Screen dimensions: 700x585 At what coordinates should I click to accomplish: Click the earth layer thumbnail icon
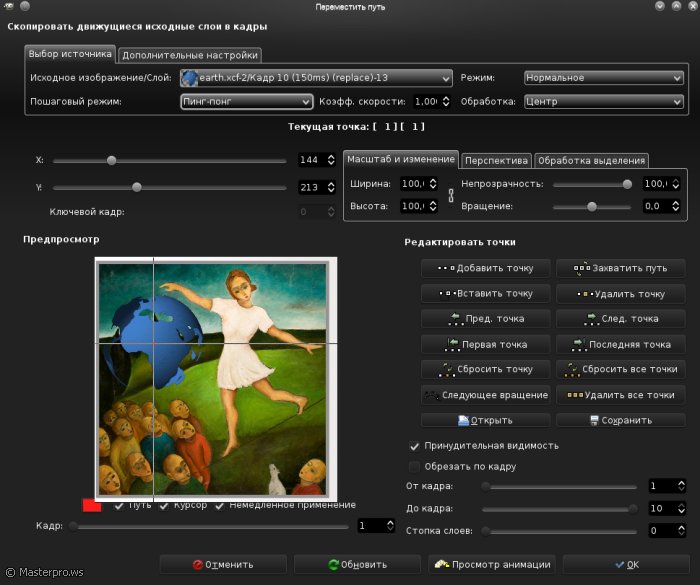point(190,78)
